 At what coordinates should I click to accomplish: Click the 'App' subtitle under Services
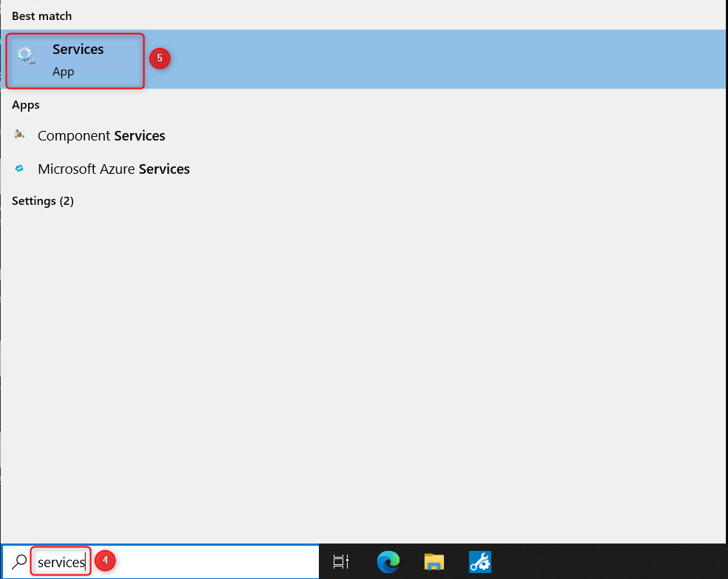click(x=63, y=72)
